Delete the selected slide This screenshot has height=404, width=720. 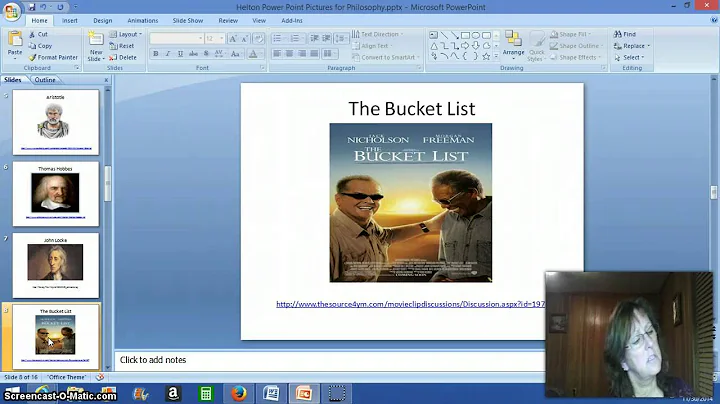point(123,57)
